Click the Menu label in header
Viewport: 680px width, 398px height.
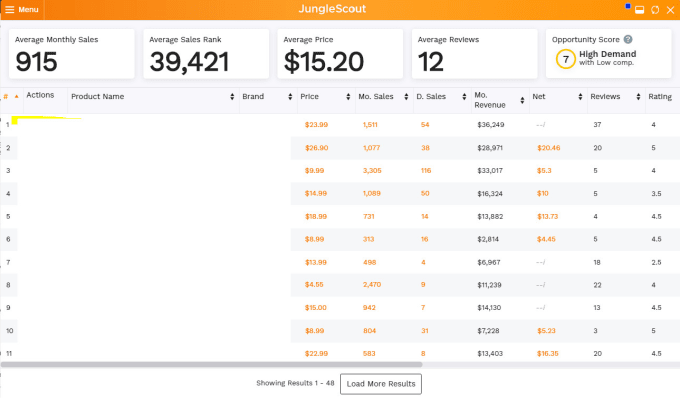pyautogui.click(x=28, y=10)
